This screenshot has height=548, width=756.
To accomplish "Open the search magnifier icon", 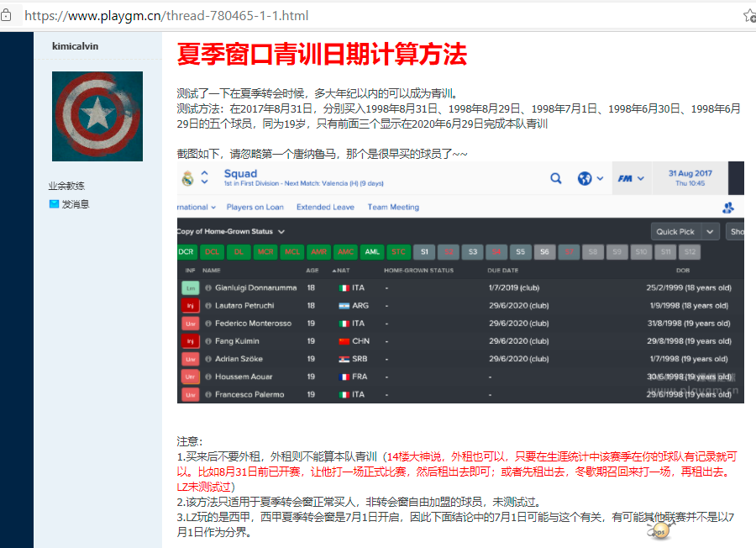I will coord(556,178).
